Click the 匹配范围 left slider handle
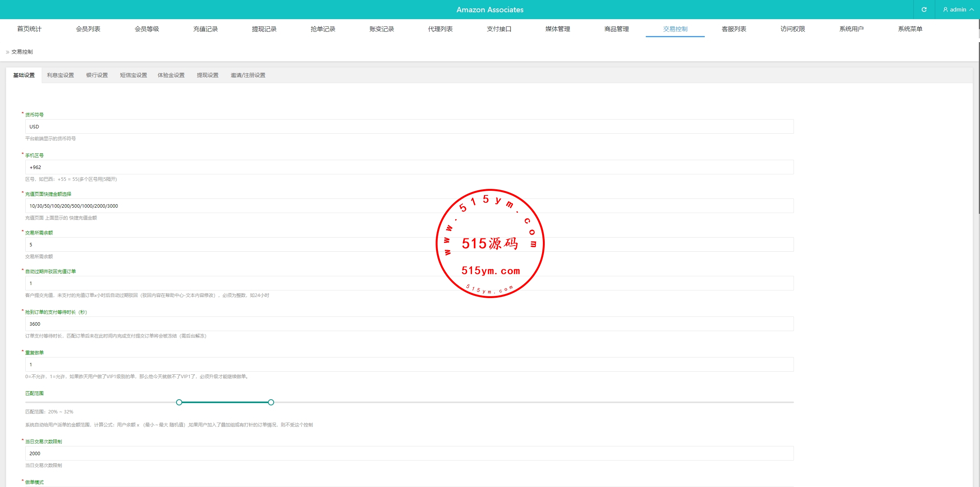This screenshot has width=980, height=487. tap(179, 402)
